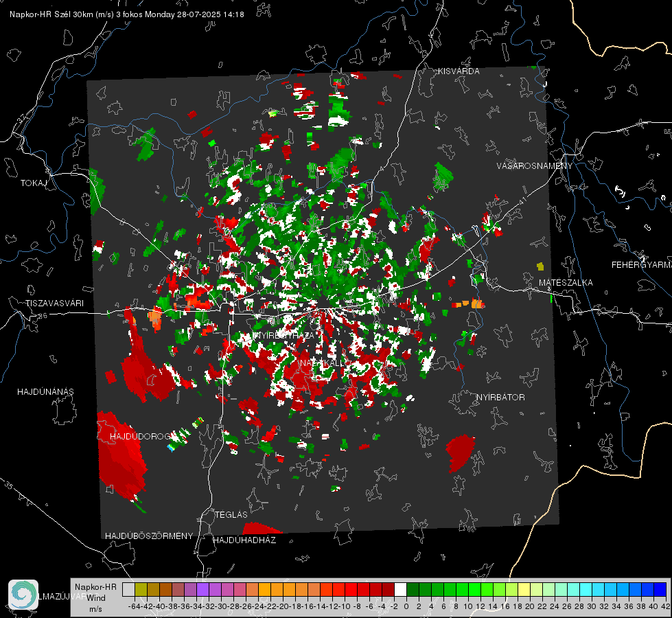Click the -64 value on the scale
Screen dimensions: 672x618
click(x=134, y=606)
